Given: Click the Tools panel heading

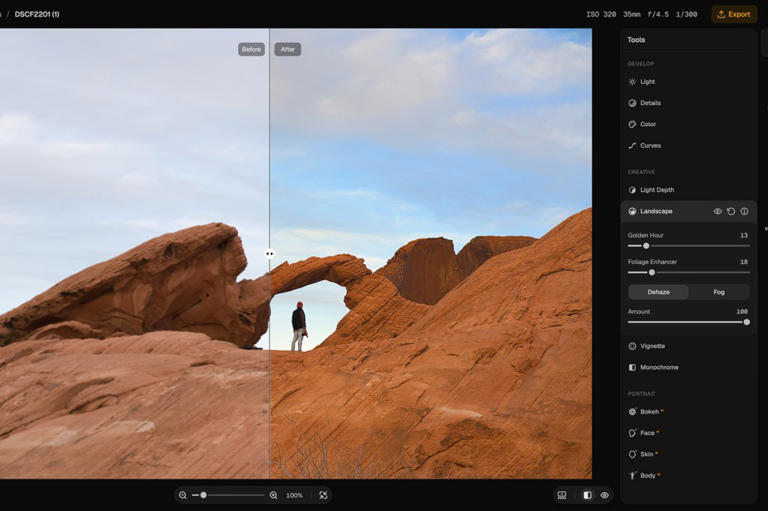Looking at the screenshot, I should pos(636,40).
